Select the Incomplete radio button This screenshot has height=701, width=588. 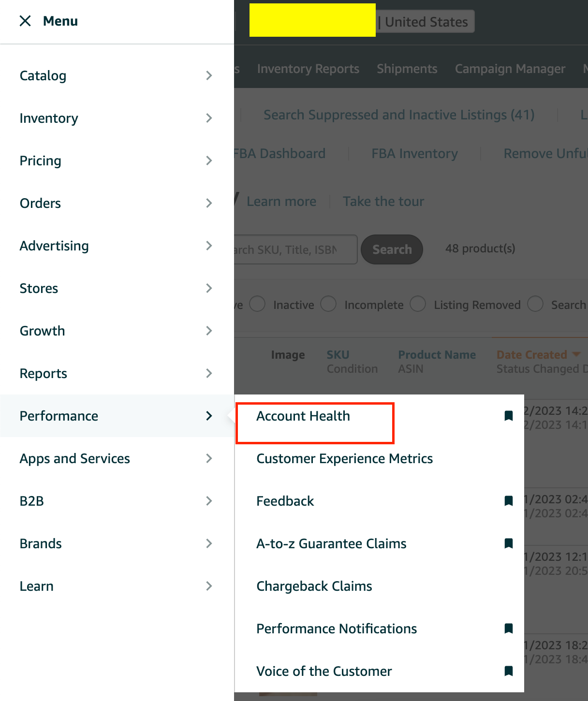(328, 304)
